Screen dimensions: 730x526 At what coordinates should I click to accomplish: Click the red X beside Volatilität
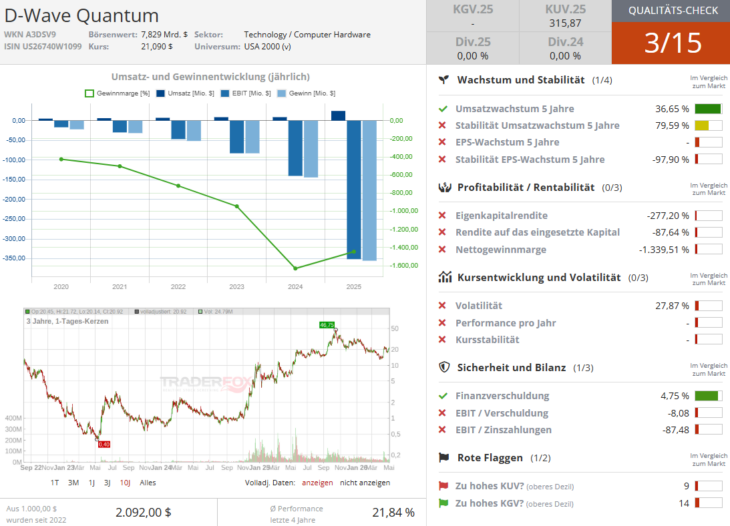442,305
